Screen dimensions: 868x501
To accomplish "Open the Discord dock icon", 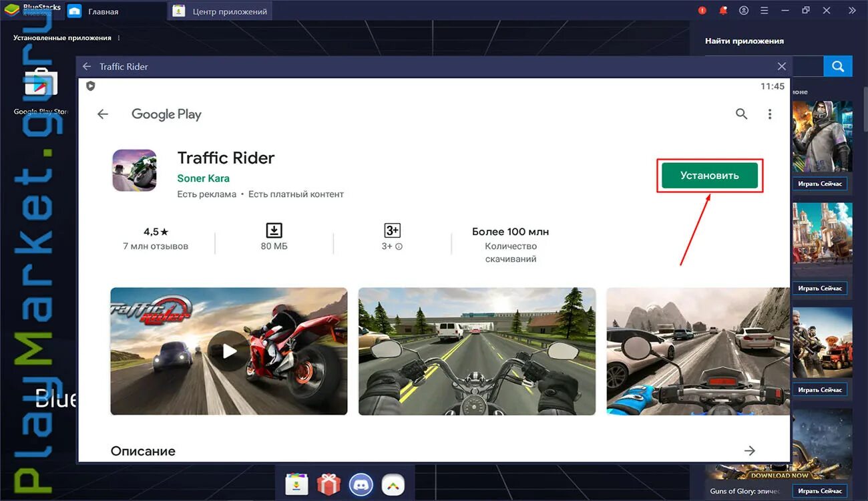I will [x=361, y=484].
